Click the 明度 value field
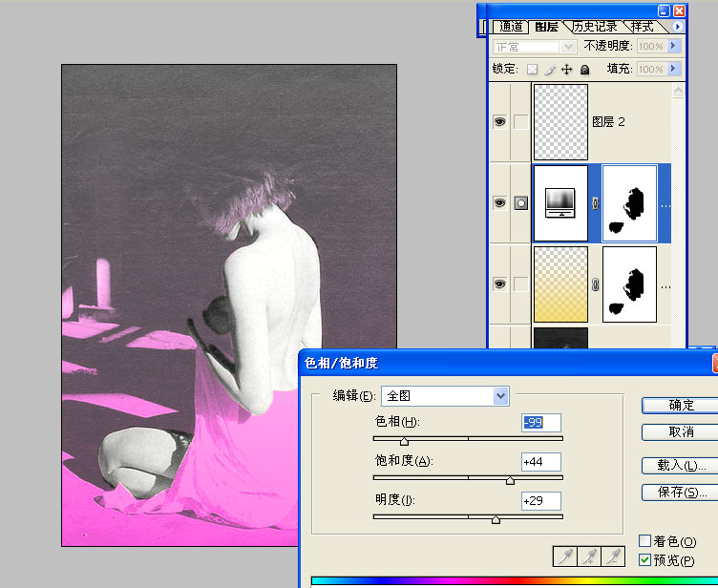This screenshot has height=588, width=718. 540,501
